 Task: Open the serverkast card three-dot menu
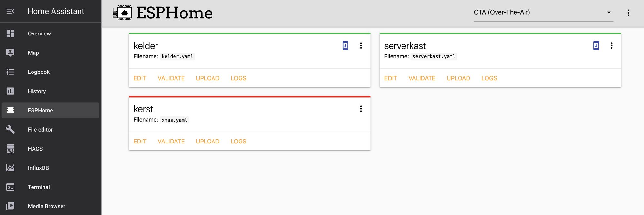point(611,45)
